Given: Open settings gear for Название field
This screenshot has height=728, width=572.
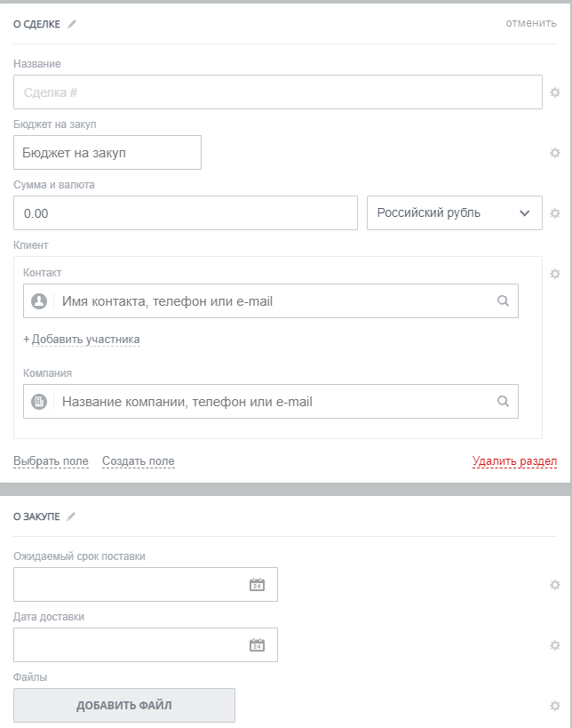Looking at the screenshot, I should pyautogui.click(x=555, y=92).
